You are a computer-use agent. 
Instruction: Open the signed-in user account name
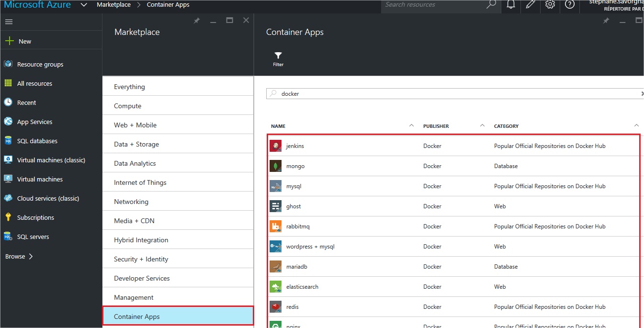click(616, 2)
